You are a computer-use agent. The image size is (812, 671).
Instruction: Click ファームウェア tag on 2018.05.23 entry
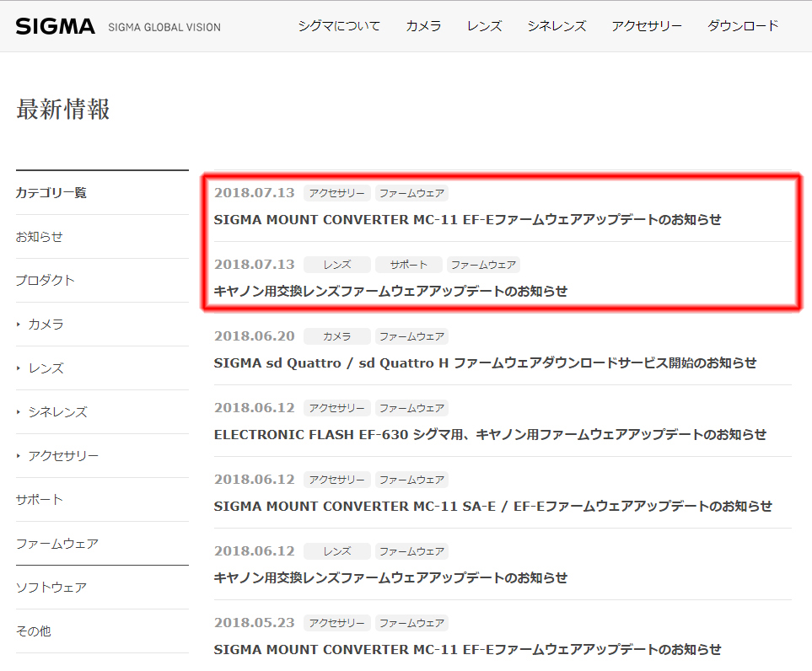point(411,623)
